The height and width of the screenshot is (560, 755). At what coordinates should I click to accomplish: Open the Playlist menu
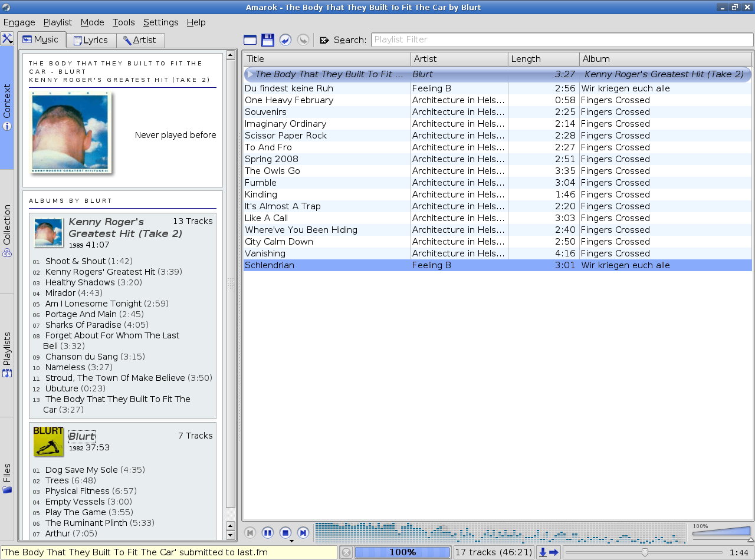[x=58, y=22]
